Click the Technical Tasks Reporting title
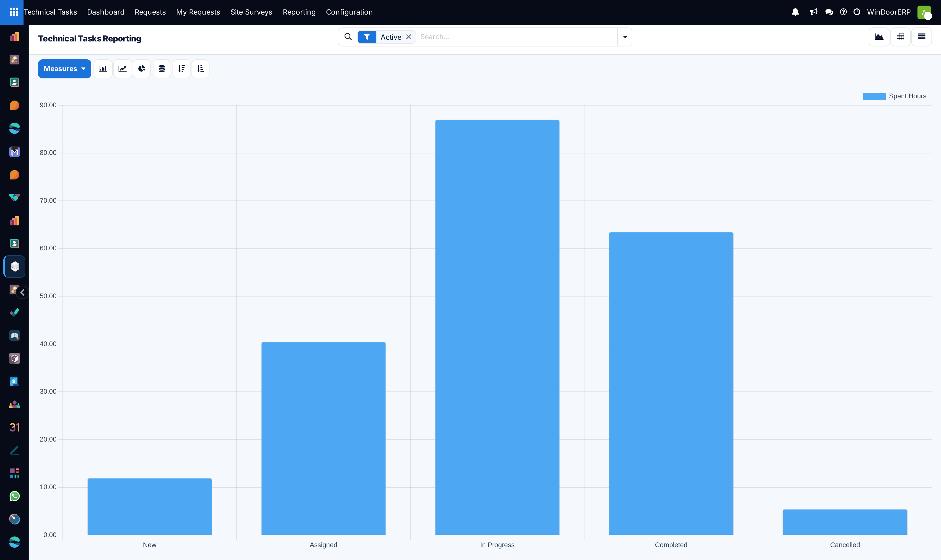941x560 pixels. (x=89, y=38)
